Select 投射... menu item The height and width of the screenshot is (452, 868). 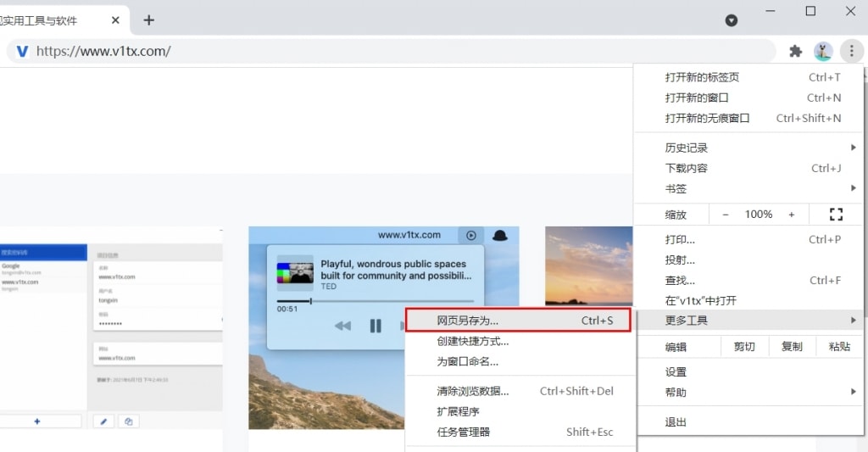tap(748, 260)
